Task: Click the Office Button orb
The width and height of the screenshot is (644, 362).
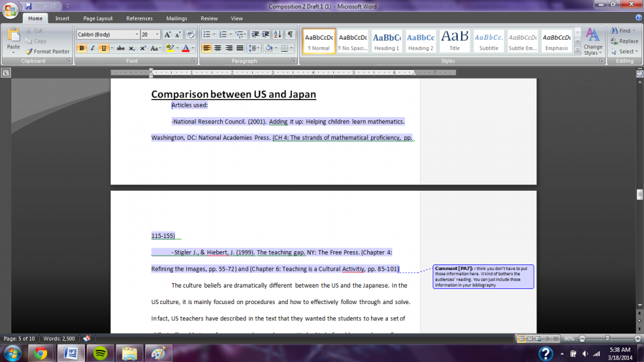Action: pos(11,11)
